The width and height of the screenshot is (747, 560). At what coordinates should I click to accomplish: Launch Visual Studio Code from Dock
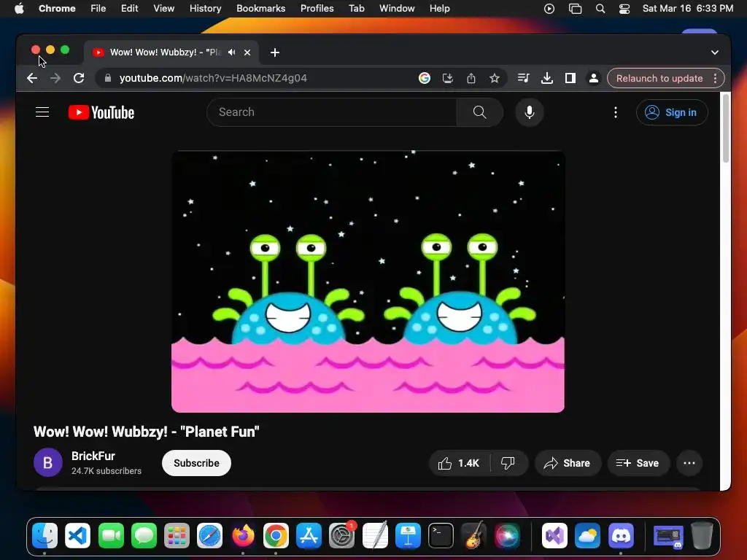coord(77,536)
